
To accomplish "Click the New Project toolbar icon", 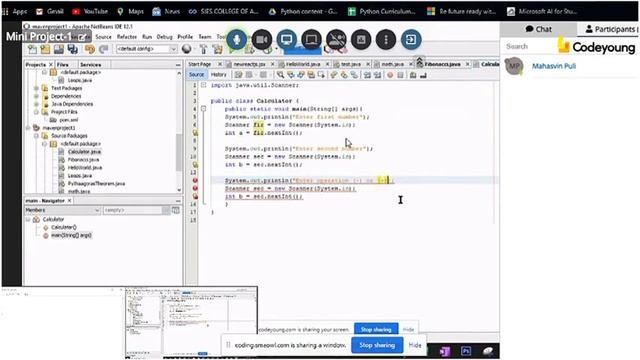I will pos(45,49).
